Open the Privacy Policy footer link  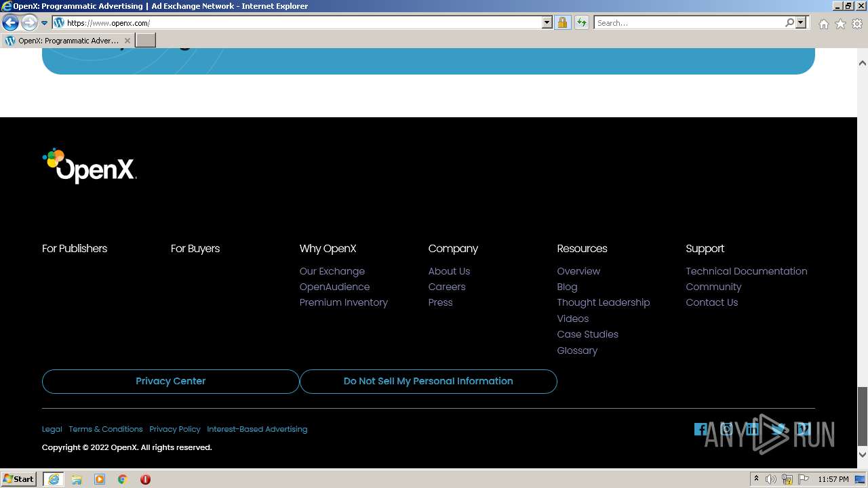pos(175,429)
